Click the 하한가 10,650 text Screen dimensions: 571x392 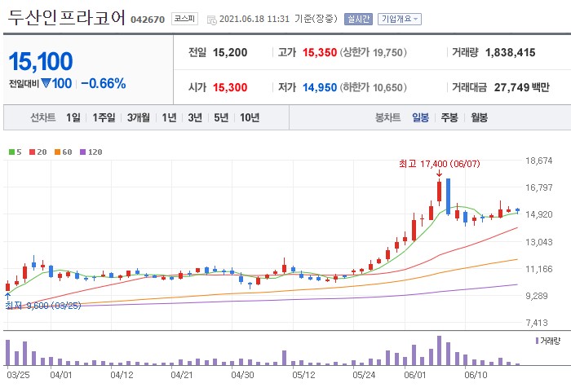point(374,87)
